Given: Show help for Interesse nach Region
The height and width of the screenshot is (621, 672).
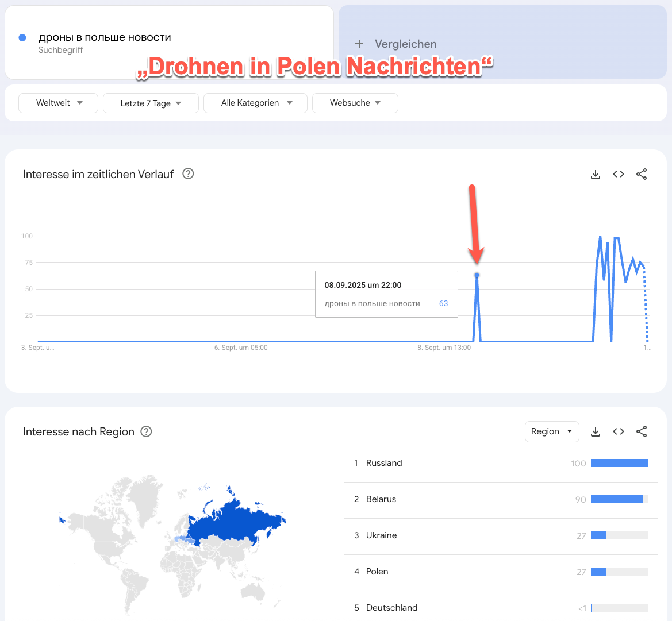Looking at the screenshot, I should click(x=147, y=432).
